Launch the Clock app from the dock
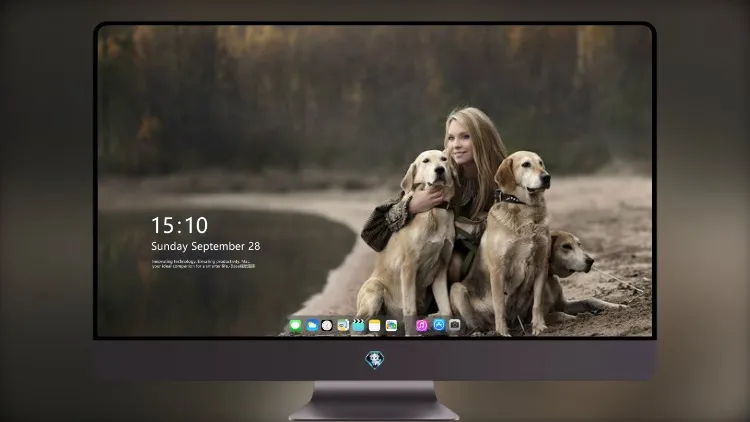Image resolution: width=750 pixels, height=422 pixels. [327, 326]
